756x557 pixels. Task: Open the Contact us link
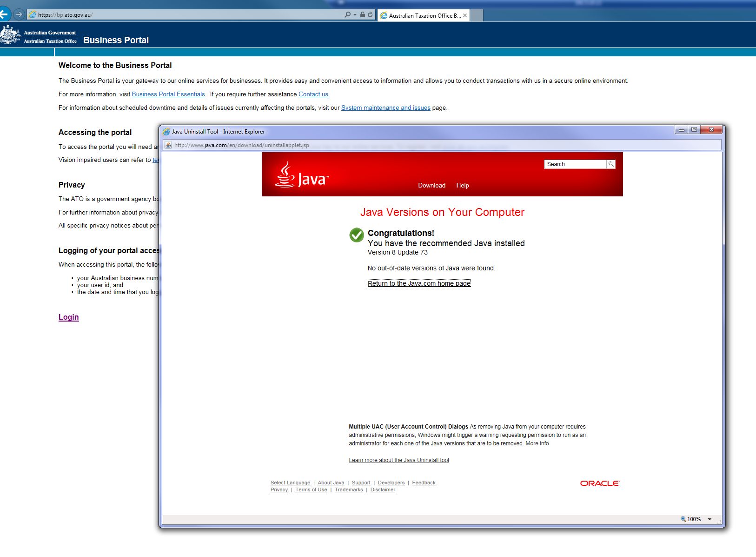[x=313, y=94]
